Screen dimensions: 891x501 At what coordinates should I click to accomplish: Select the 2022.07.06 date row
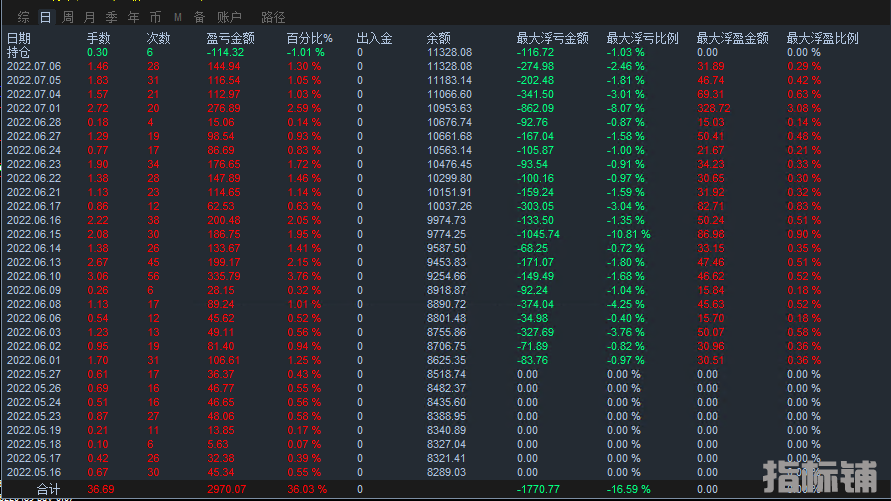pos(34,66)
